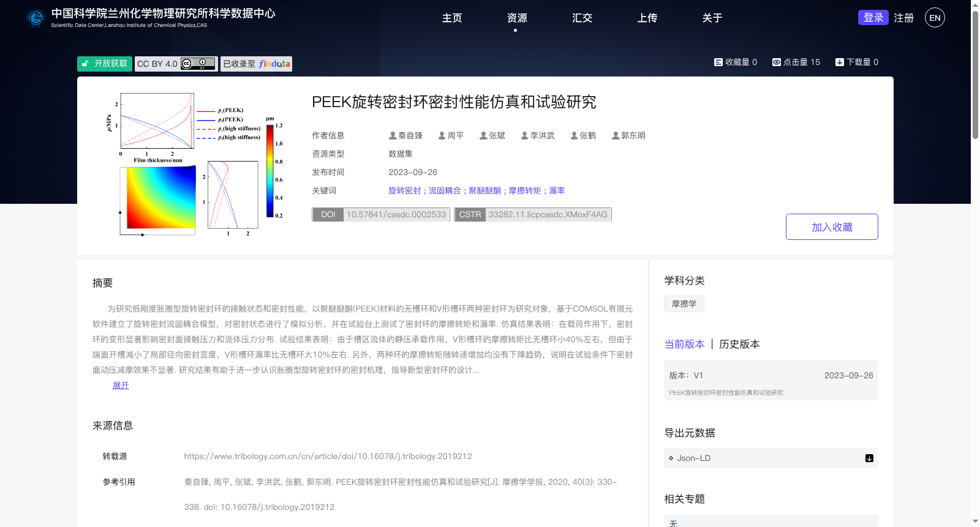The height and width of the screenshot is (527, 980).
Task: Select the 版本: V1 entry
Action: [771, 380]
